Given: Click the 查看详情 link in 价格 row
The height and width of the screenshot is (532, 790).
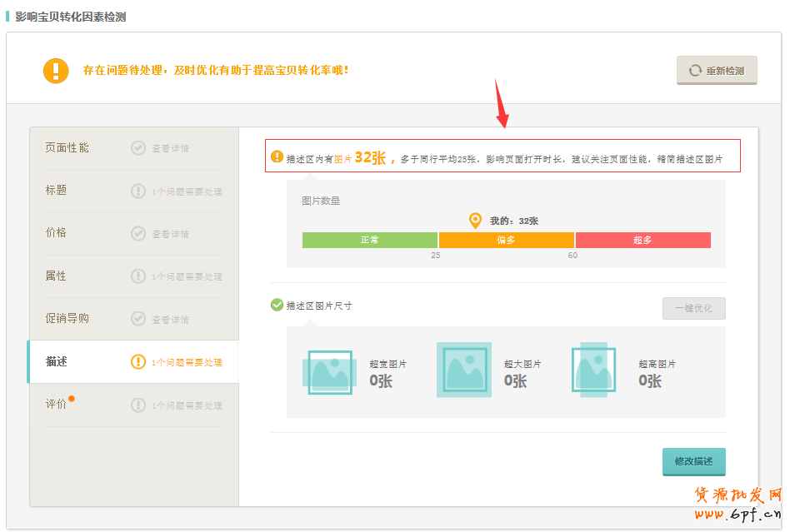Looking at the screenshot, I should coord(170,235).
